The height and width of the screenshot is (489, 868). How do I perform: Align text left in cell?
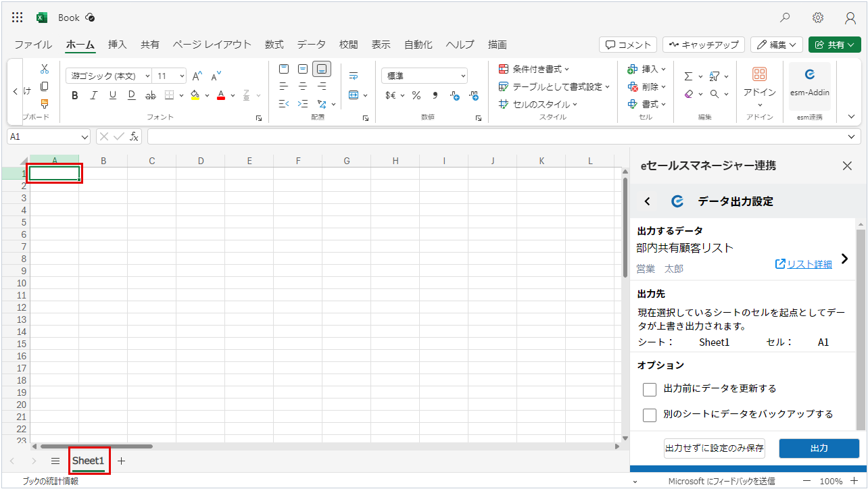click(284, 86)
